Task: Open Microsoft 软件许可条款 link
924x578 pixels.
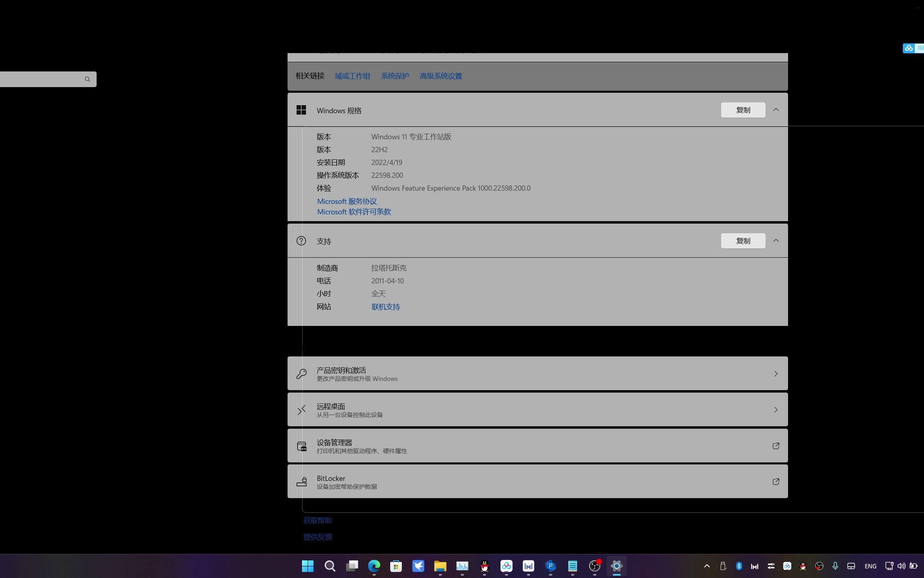Action: (354, 212)
